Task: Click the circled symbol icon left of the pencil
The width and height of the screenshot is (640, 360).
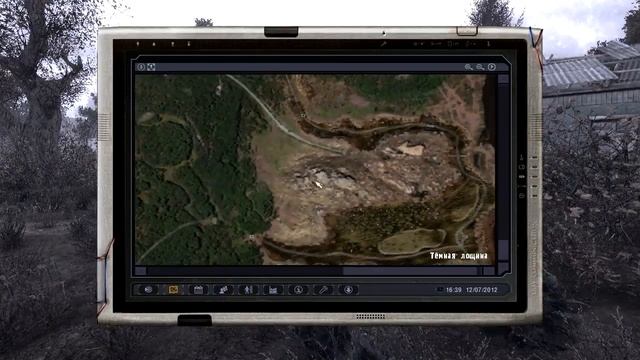Action: (298, 289)
